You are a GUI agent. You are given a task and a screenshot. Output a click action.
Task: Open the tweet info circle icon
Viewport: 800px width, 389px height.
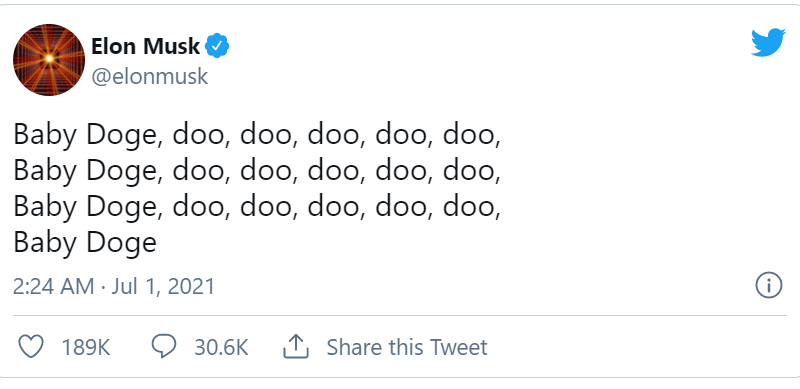pos(768,285)
